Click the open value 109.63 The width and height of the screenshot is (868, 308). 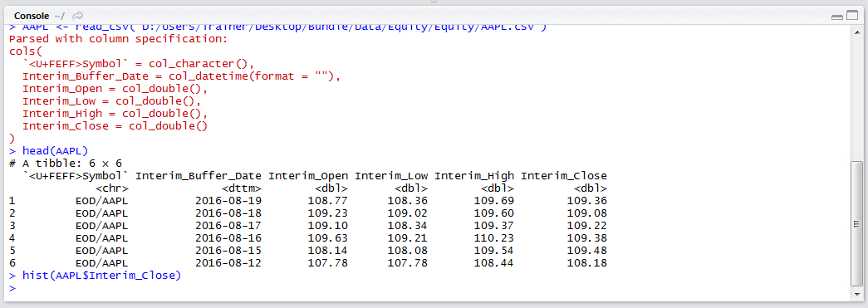point(328,237)
